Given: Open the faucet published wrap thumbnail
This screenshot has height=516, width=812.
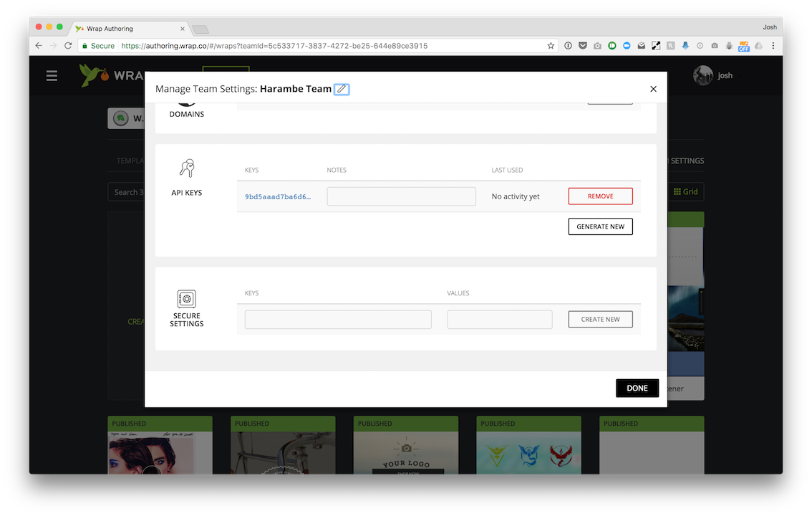Looking at the screenshot, I should point(283,453).
